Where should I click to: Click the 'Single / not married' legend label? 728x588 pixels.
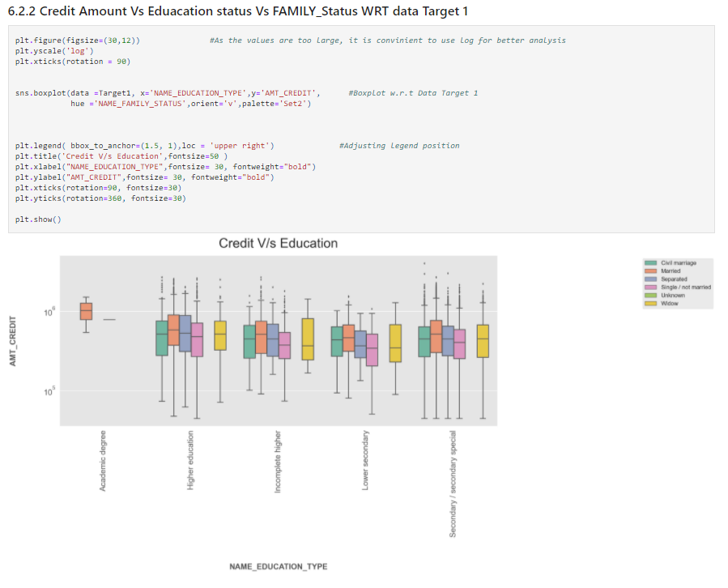pos(686,288)
